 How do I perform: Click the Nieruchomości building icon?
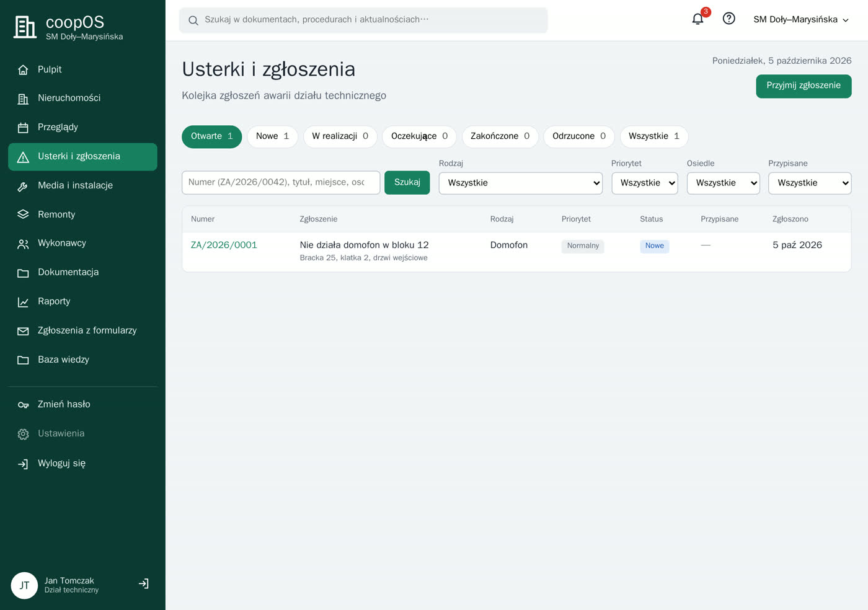click(23, 99)
